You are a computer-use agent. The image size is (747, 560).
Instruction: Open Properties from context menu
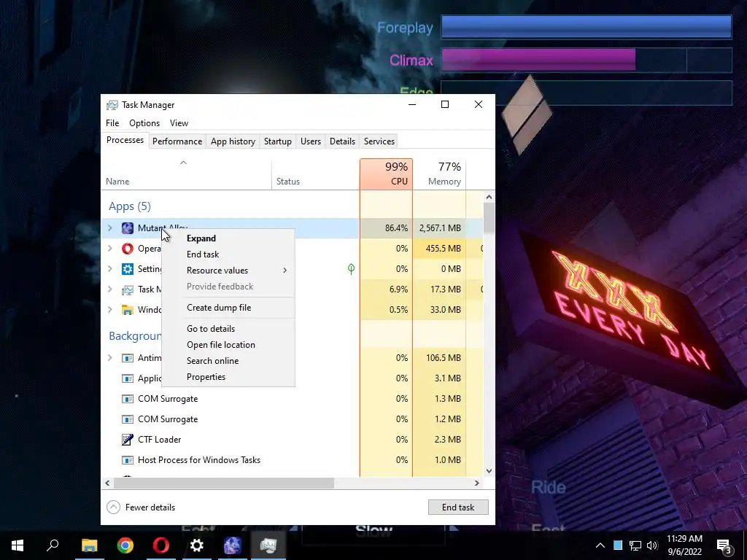(x=228, y=377)
